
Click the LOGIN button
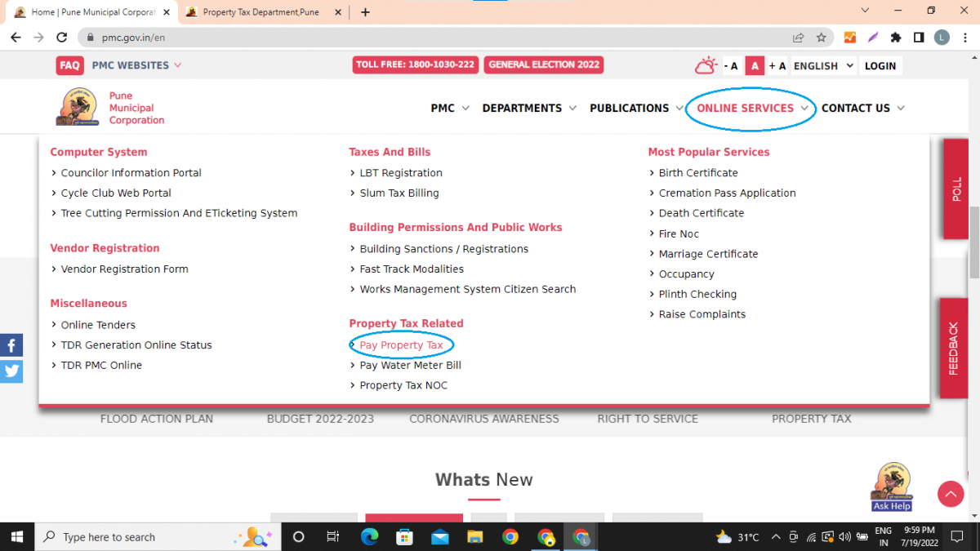click(880, 65)
